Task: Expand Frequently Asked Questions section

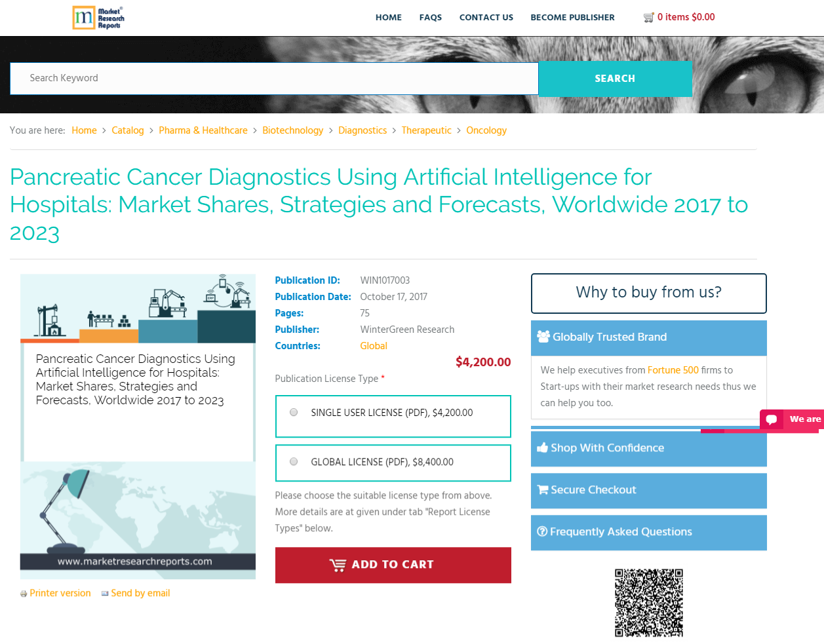Action: (649, 532)
